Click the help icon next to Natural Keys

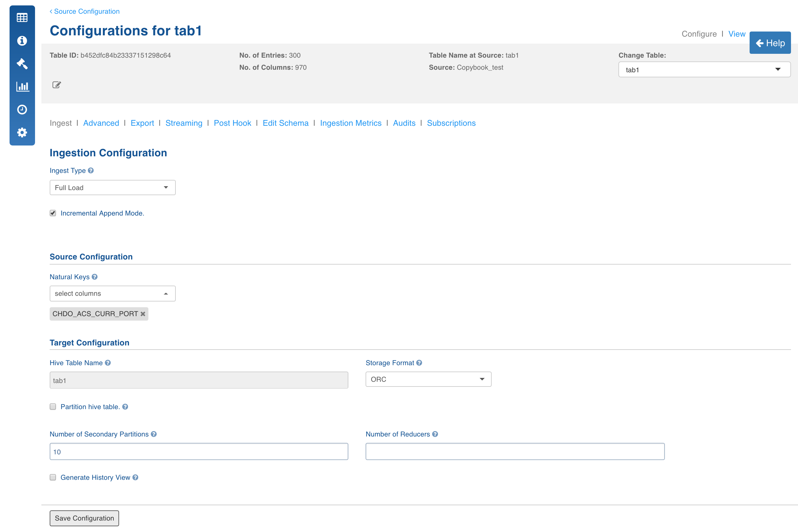coord(95,277)
